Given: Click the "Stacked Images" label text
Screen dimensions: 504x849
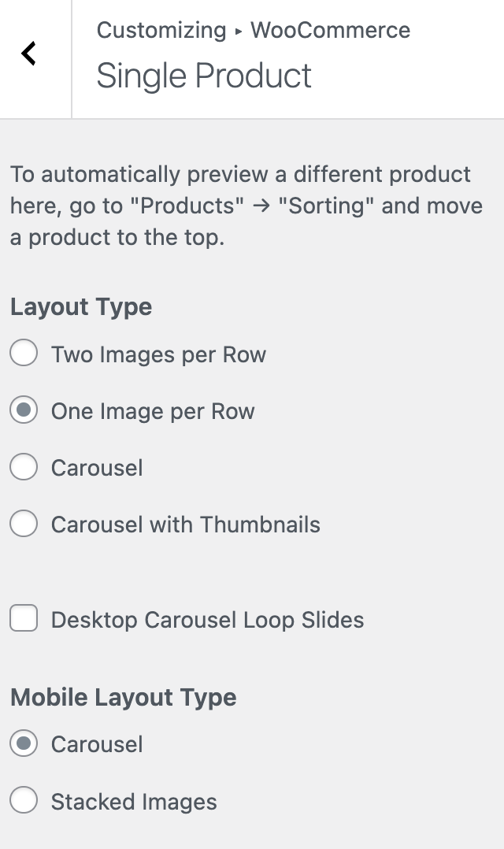Looking at the screenshot, I should (x=134, y=802).
